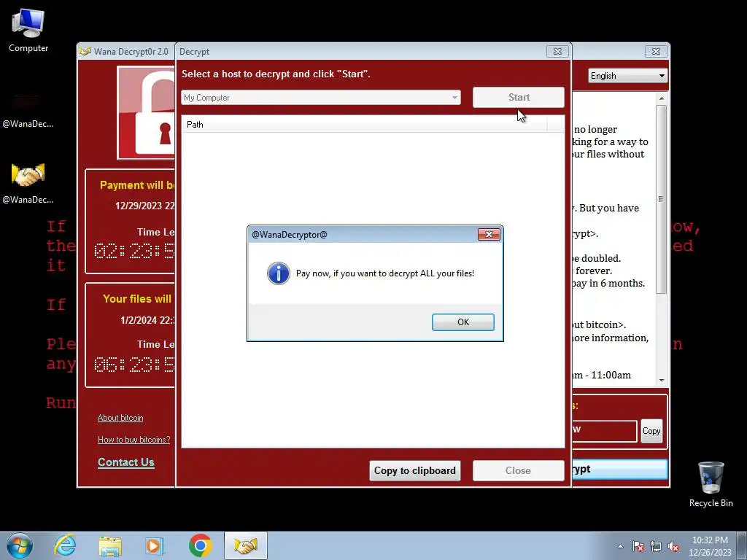Click the 1/2/2024 files lost date text
Viewport: 747px width, 560px height.
[147, 320]
